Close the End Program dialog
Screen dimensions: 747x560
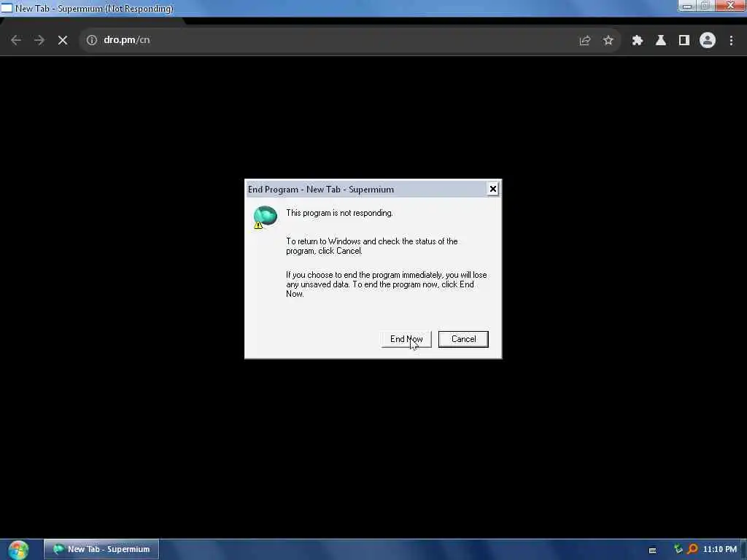click(x=492, y=189)
